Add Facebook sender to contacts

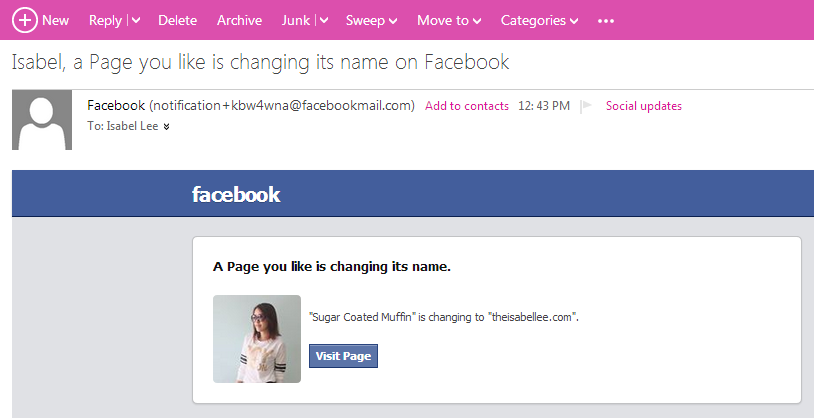pyautogui.click(x=467, y=106)
